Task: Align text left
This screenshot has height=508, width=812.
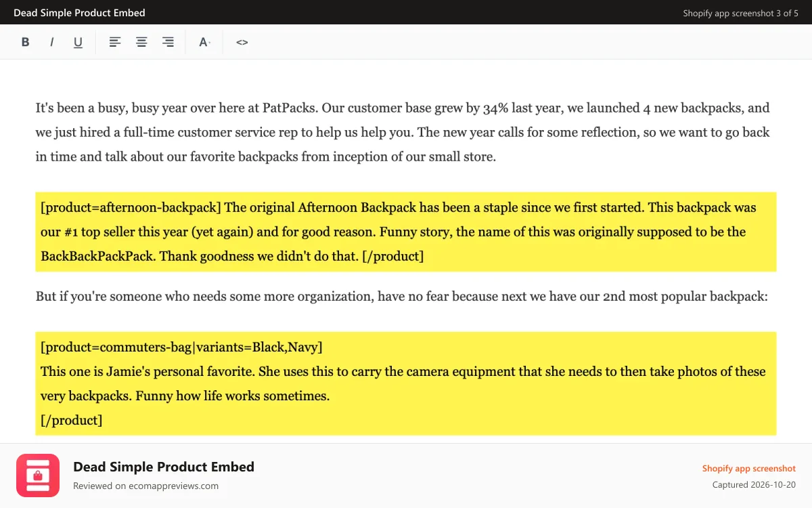Action: coord(115,42)
